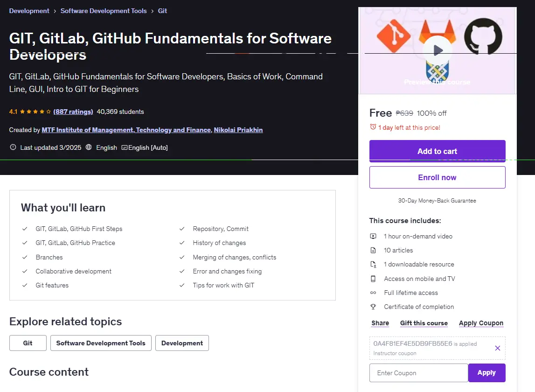
Task: Click '40,369 students' text
Action: tap(120, 112)
